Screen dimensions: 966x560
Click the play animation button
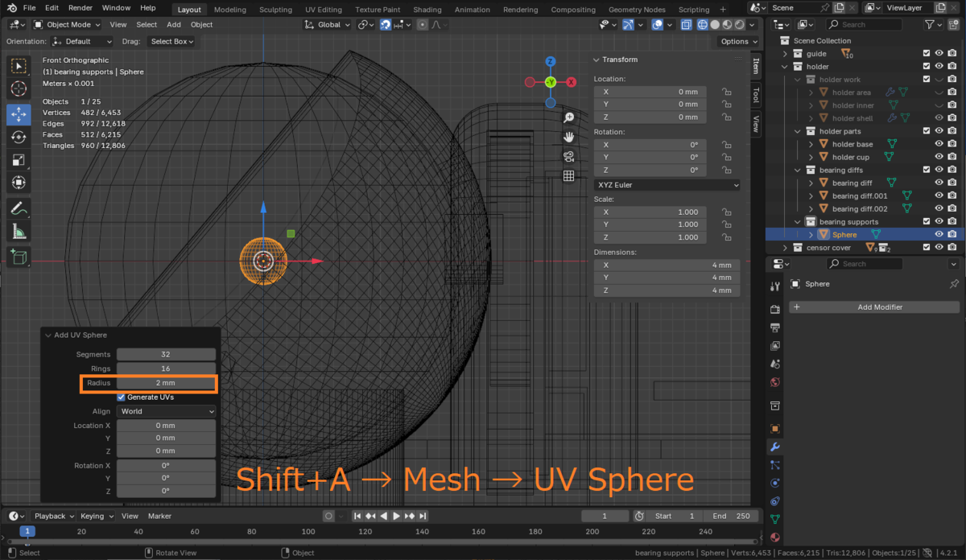pos(396,516)
